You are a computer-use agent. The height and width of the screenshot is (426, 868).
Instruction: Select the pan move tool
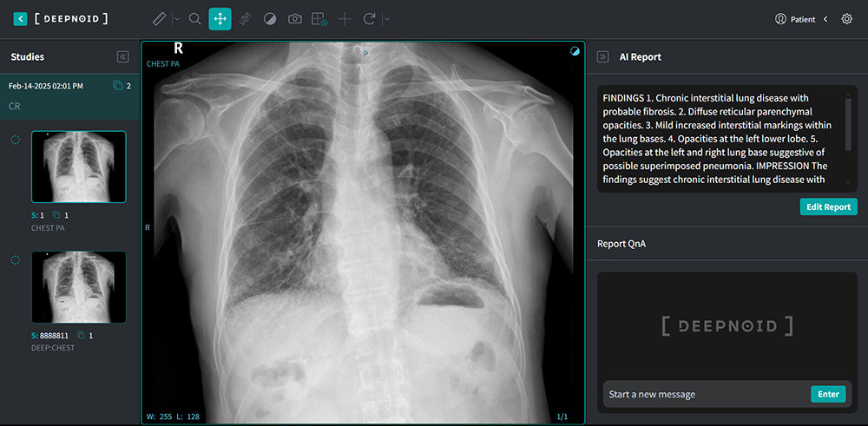click(220, 18)
